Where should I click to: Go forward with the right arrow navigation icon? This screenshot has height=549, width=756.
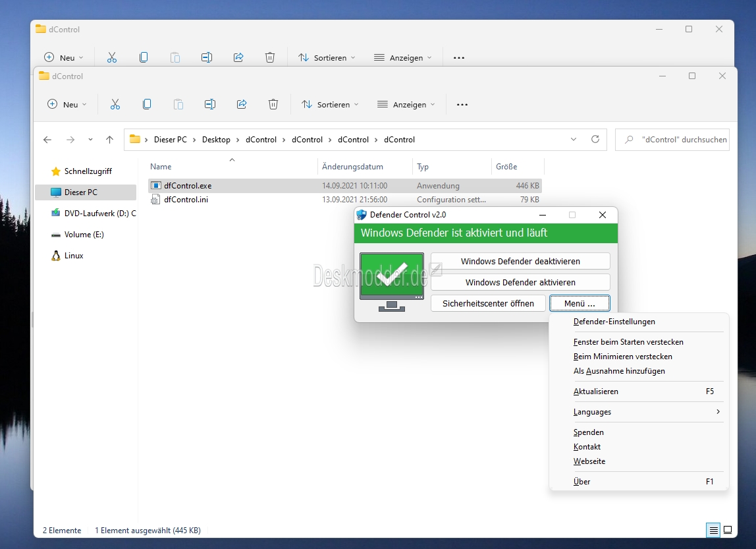pos(70,140)
